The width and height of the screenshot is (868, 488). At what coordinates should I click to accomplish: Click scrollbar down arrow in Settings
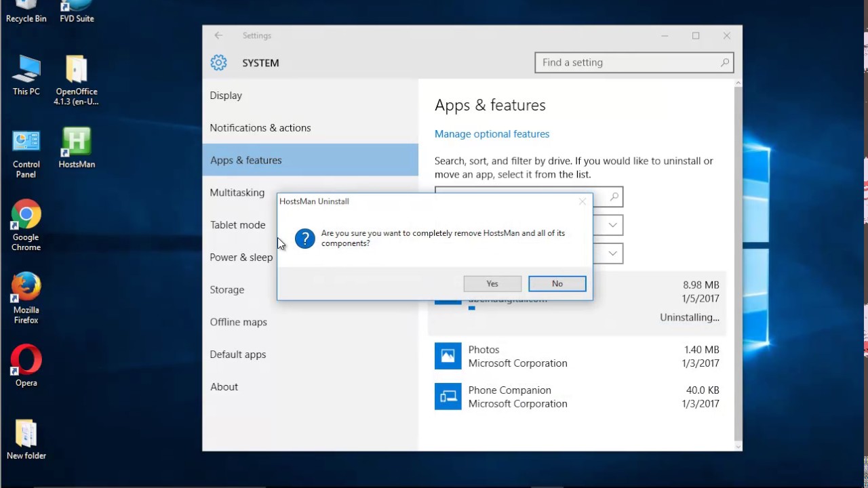click(x=738, y=447)
